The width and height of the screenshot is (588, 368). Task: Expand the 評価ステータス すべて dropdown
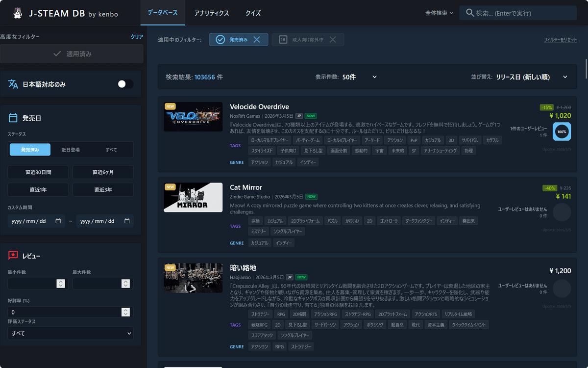point(71,334)
